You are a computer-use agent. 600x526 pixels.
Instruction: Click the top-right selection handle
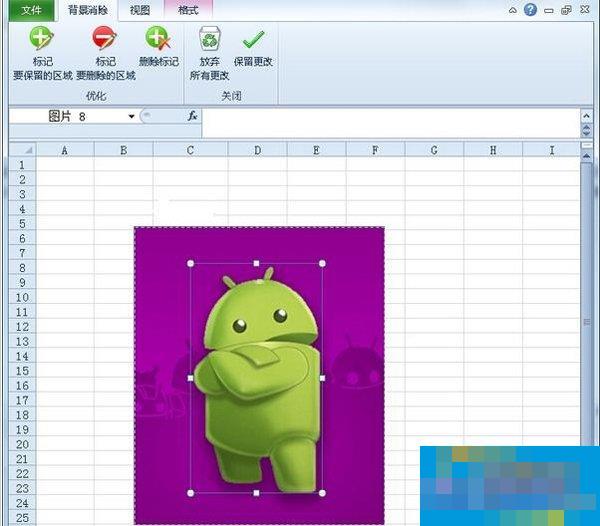[x=322, y=263]
